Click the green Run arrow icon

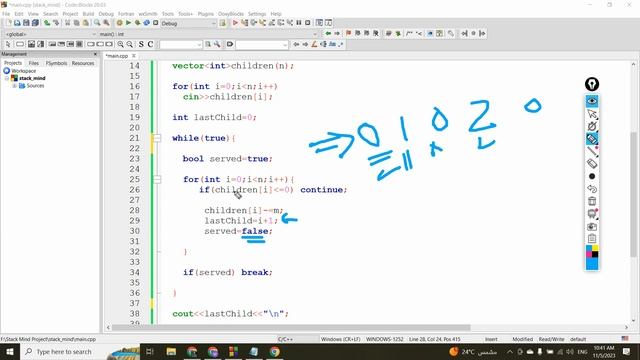(129, 23)
